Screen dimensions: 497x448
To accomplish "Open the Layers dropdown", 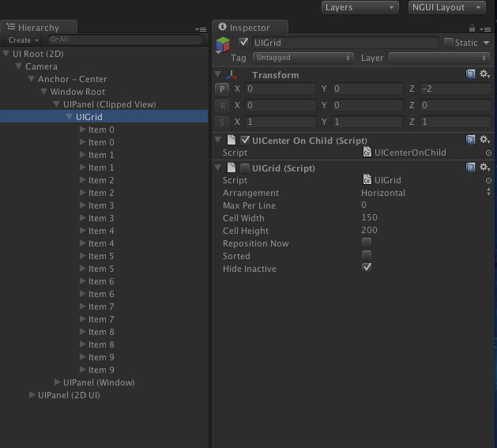I will point(360,7).
